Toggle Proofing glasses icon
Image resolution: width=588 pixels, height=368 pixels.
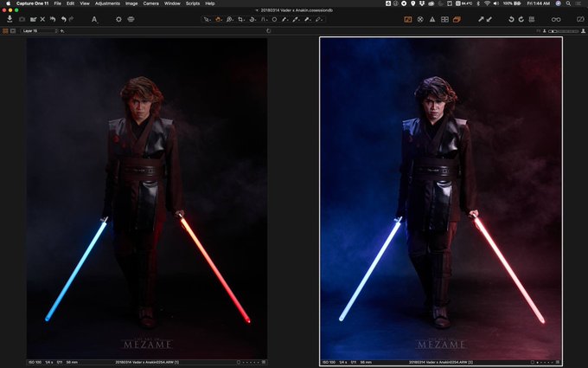click(556, 19)
